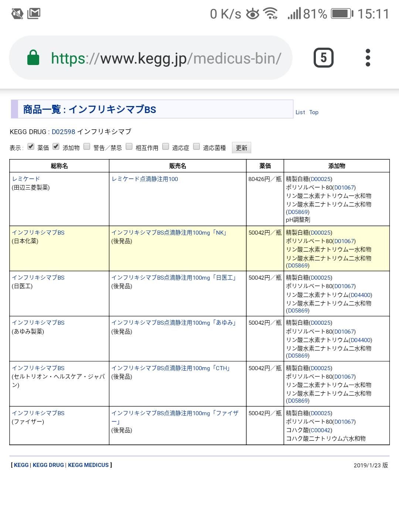399x532 pixels.
Task: Select コハク酸二ナトリウム六水和物 additive text
Action: [x=326, y=439]
